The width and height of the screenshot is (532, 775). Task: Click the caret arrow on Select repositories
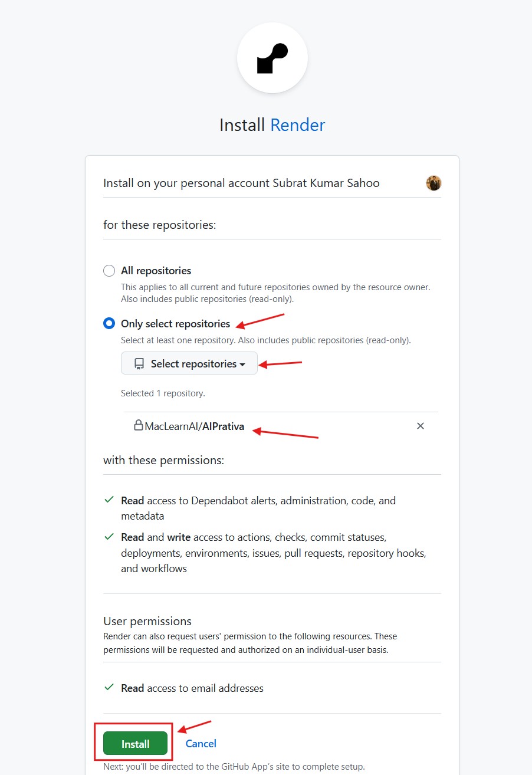[242, 364]
